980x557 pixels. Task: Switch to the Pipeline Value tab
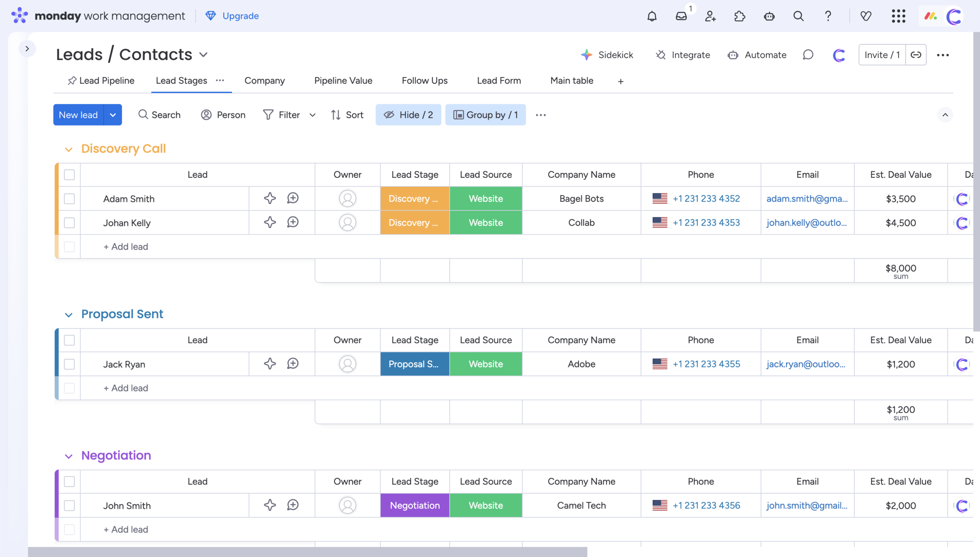click(343, 80)
